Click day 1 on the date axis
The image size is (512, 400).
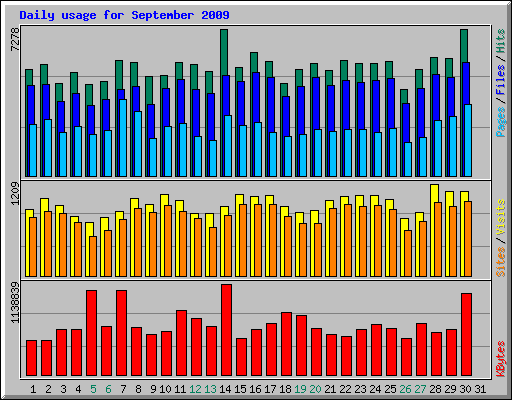pyautogui.click(x=33, y=389)
